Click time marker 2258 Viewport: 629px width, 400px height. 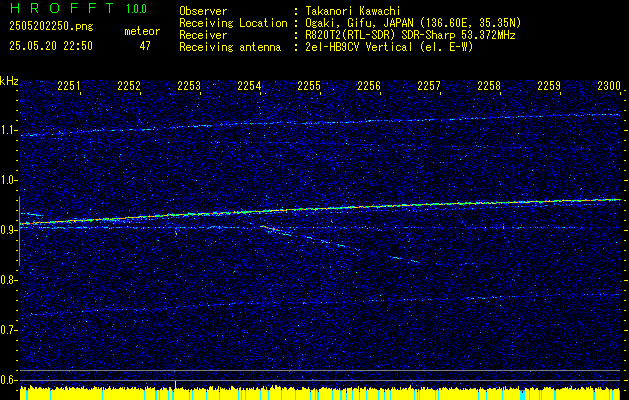[x=489, y=85]
